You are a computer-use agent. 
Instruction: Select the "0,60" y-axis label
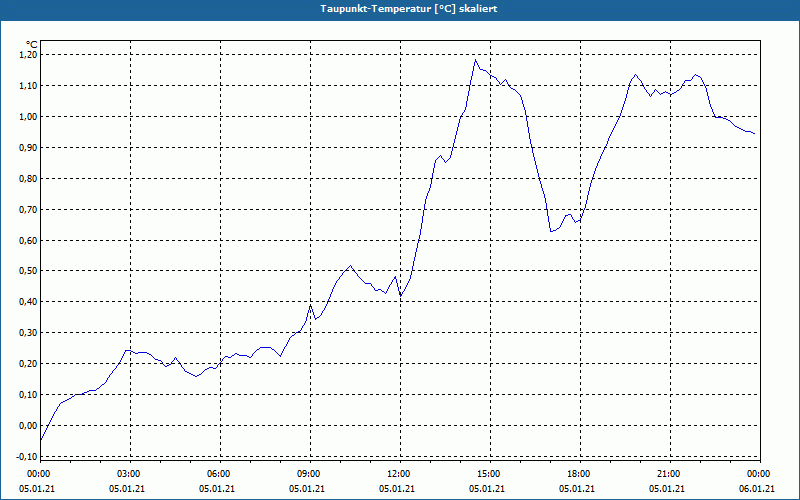30,240
